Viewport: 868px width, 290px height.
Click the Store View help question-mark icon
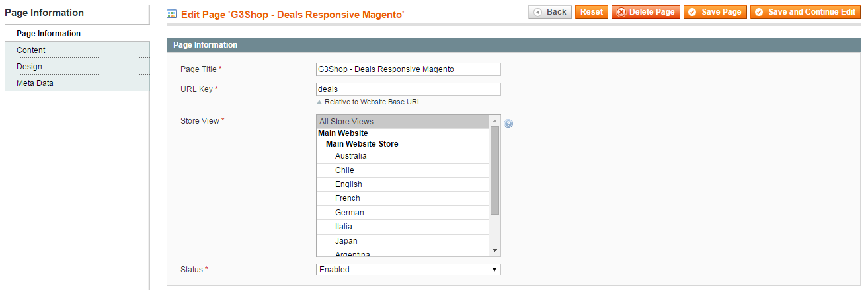508,124
